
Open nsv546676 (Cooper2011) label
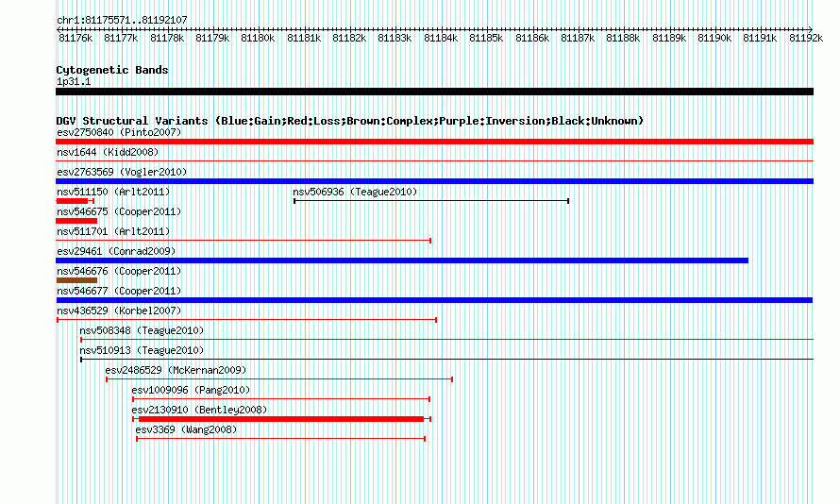[x=119, y=271]
